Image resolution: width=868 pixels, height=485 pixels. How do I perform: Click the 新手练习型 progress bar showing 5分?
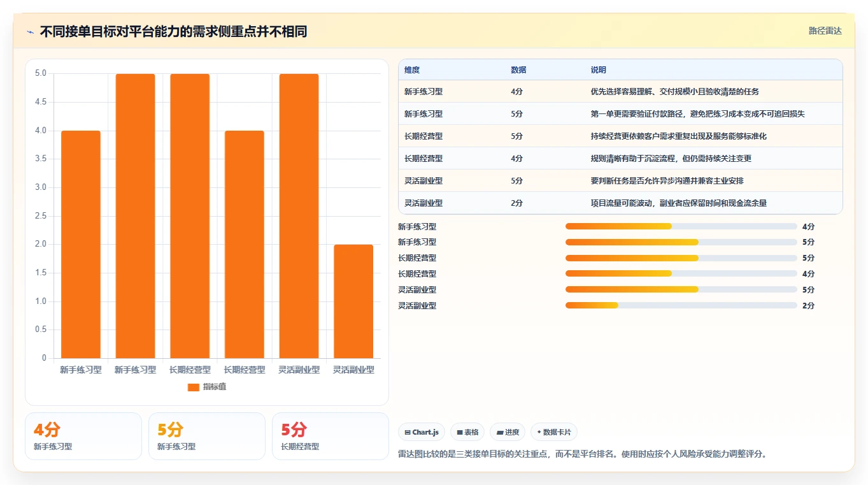681,242
